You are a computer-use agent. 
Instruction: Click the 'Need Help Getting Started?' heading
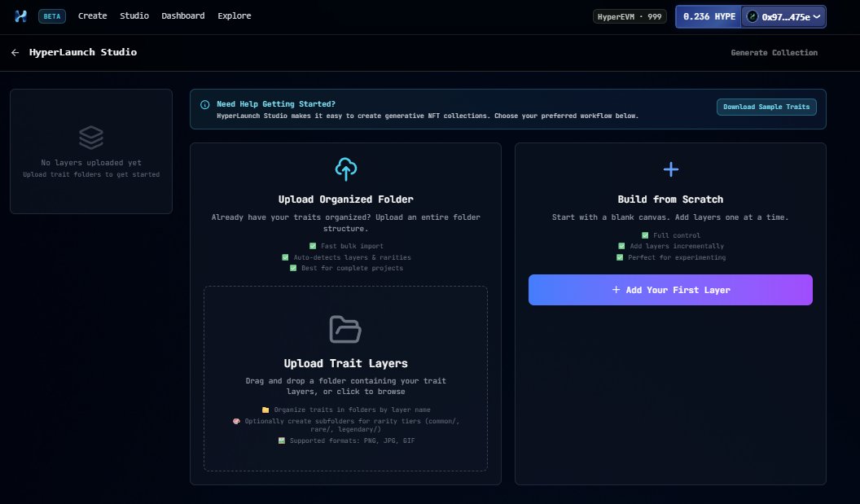pyautogui.click(x=276, y=103)
